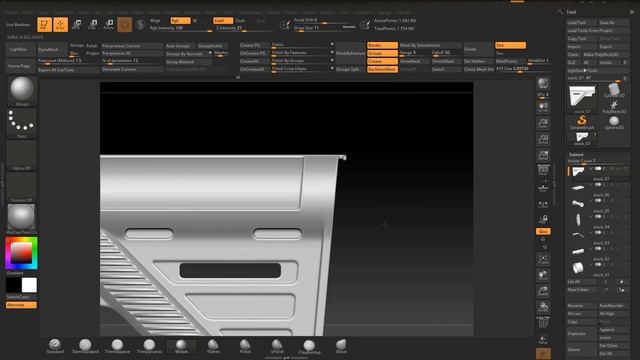Select the TrimAdaptive brush
640x360 pixels.
click(118, 346)
